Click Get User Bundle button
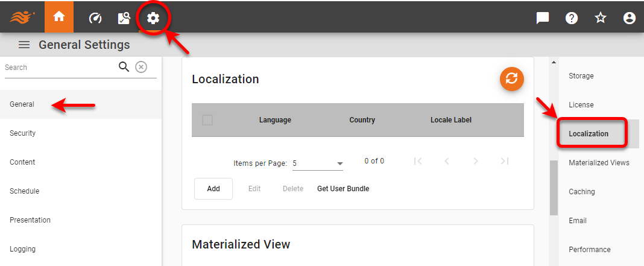 click(343, 189)
